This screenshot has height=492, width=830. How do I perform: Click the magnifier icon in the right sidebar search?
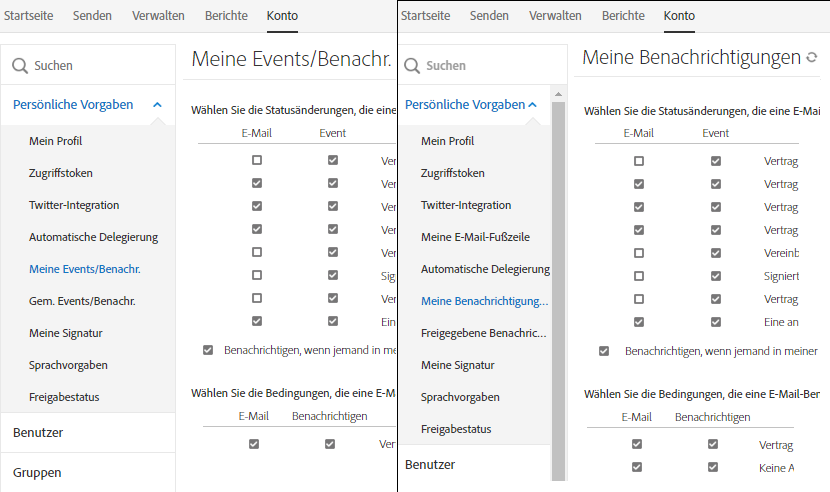(x=411, y=65)
